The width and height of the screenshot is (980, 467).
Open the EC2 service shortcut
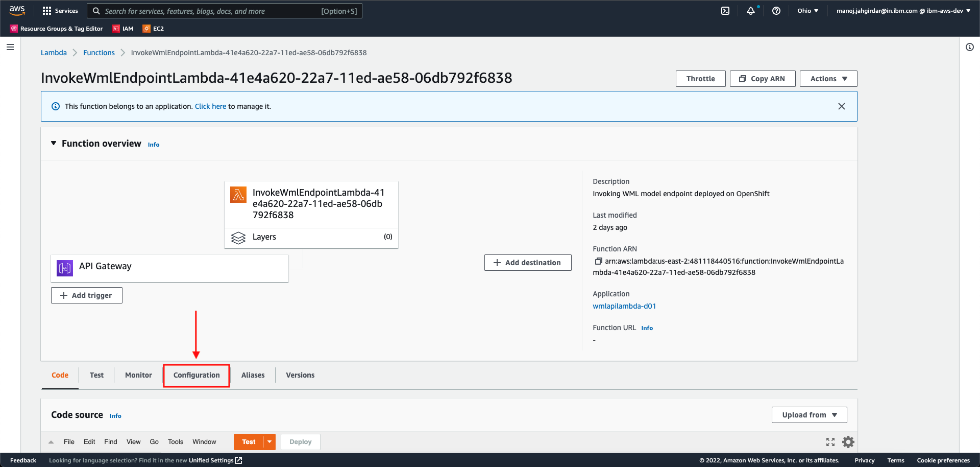154,29
